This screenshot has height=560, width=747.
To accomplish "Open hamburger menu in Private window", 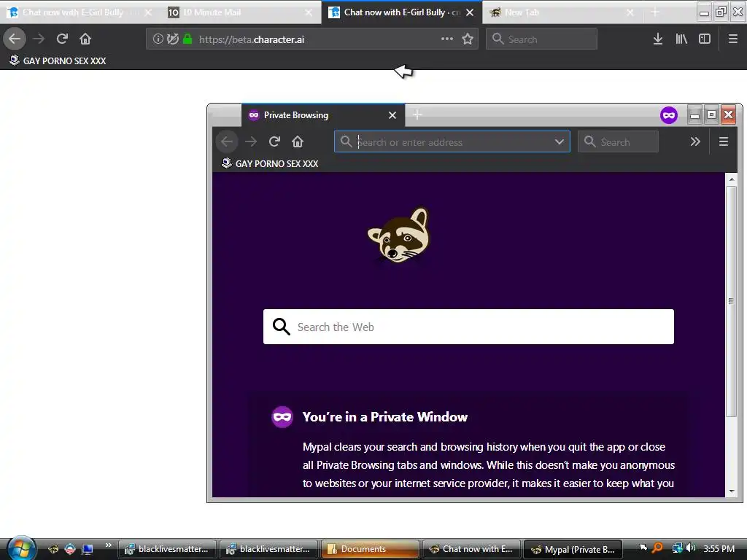I will (x=723, y=141).
